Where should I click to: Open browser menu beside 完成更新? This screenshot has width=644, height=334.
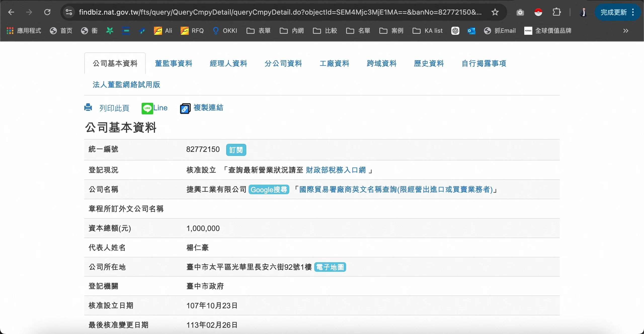(633, 12)
